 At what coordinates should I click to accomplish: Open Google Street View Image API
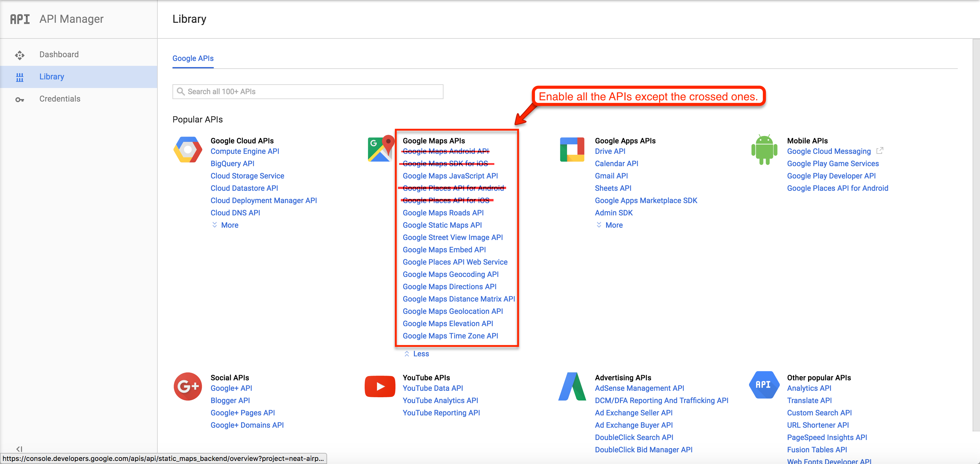click(x=453, y=238)
